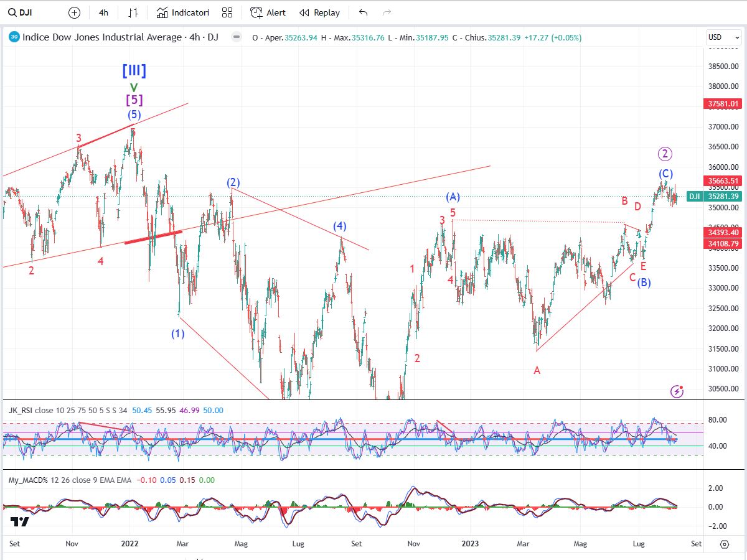Click the 34393.40 red price label
The height and width of the screenshot is (560, 747).
point(723,233)
